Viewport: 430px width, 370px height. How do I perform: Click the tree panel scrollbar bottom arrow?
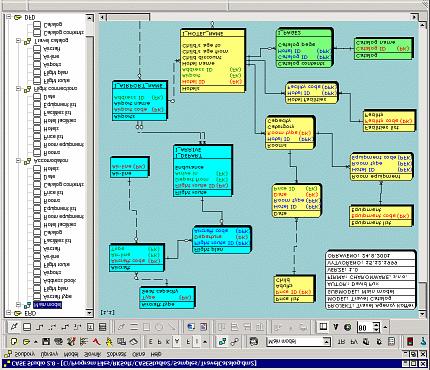coord(89,312)
